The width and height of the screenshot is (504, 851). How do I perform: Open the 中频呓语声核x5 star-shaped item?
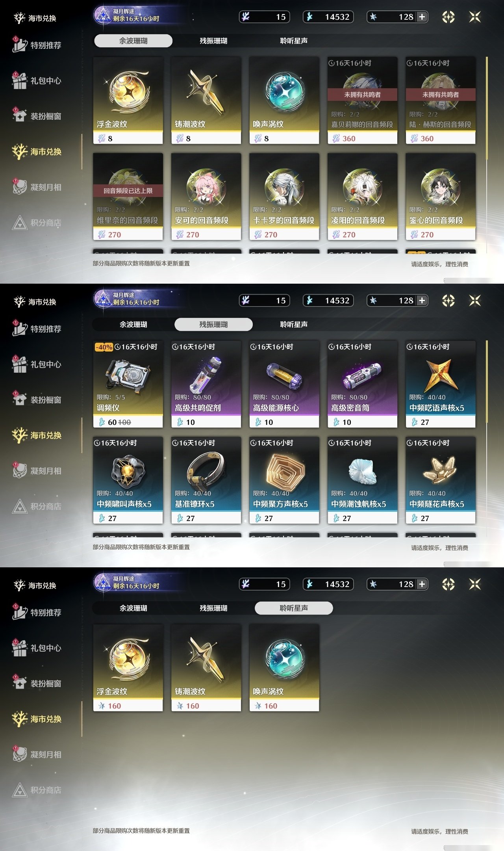[441, 384]
